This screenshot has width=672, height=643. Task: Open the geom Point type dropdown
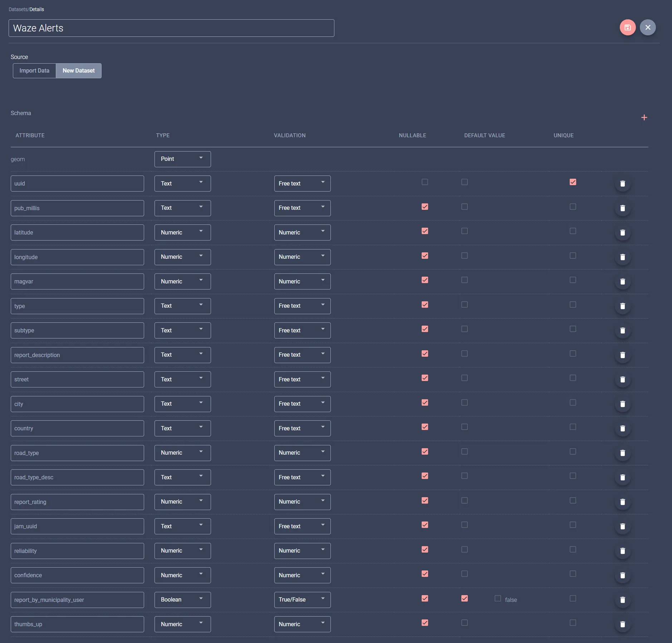(x=182, y=159)
